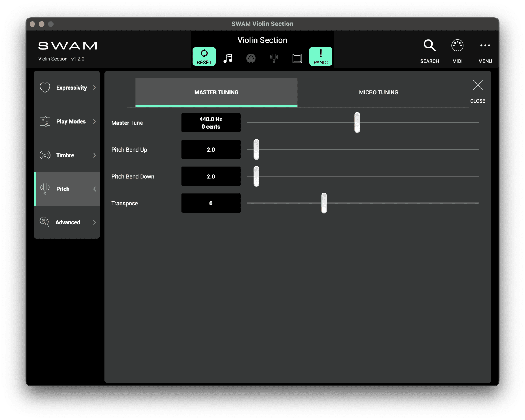Viewport: 525px width, 420px height.
Task: Expand the Expressivity section chevron
Action: click(x=95, y=88)
